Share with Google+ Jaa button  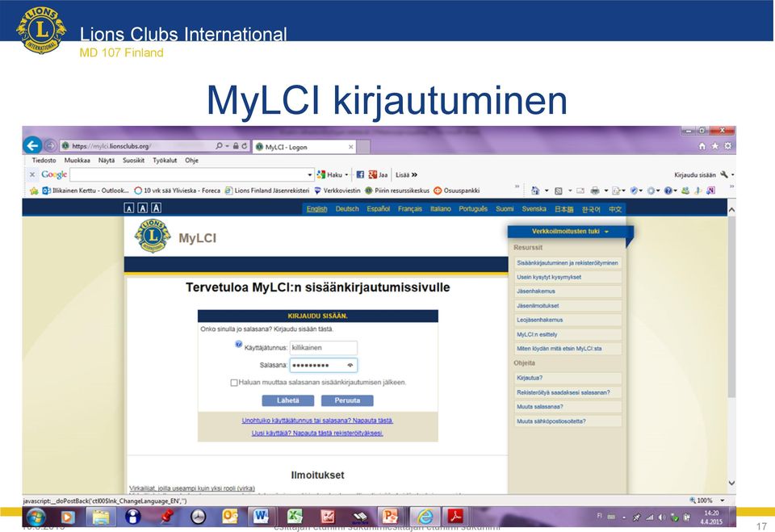click(x=378, y=174)
